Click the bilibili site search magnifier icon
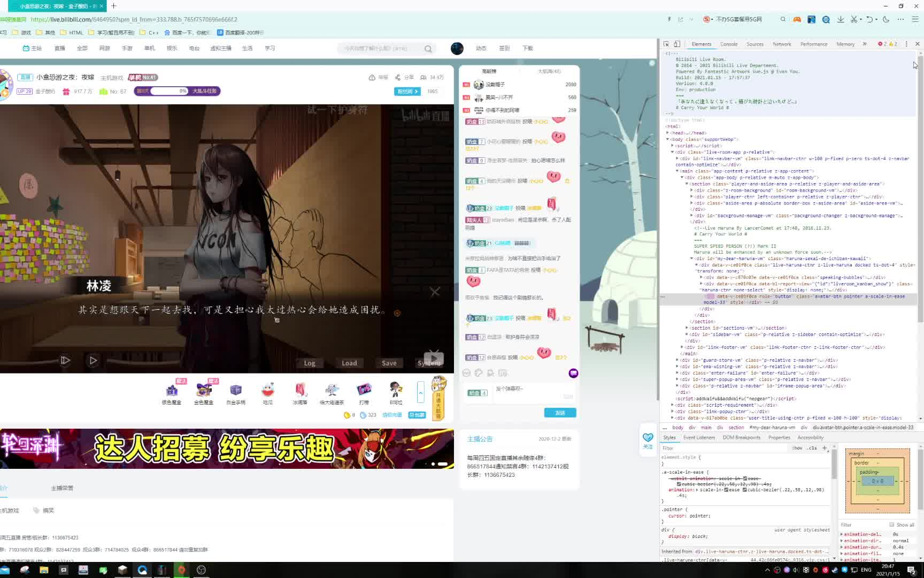Viewport: 924px width, 578px height. [428, 49]
